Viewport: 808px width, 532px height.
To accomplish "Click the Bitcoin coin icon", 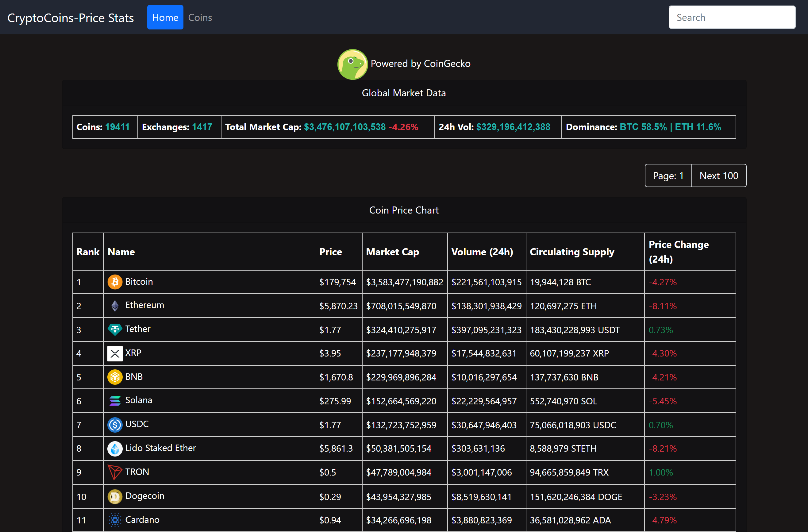I will (115, 281).
